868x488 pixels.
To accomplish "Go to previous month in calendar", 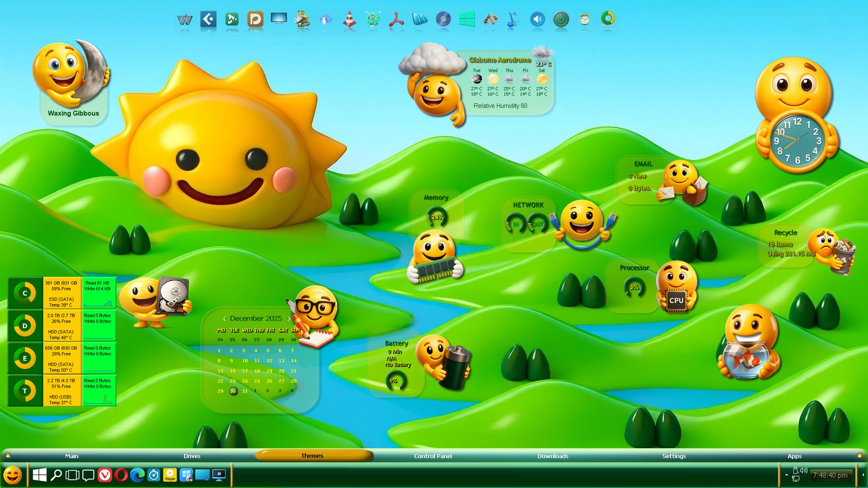I will click(225, 319).
